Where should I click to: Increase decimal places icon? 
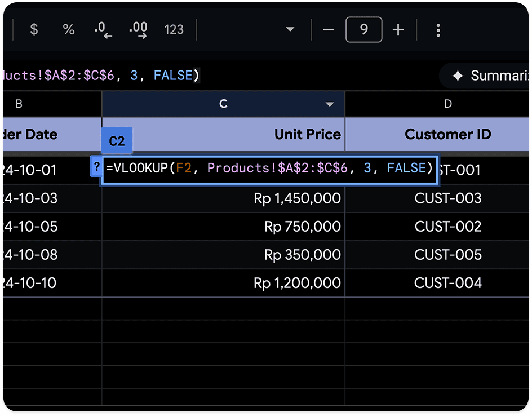point(138,29)
